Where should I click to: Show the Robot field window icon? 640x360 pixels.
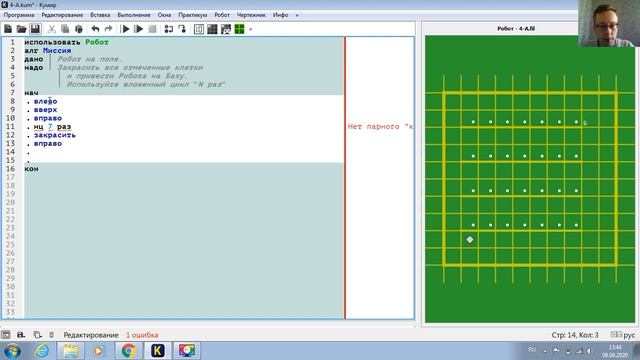pyautogui.click(x=212, y=29)
